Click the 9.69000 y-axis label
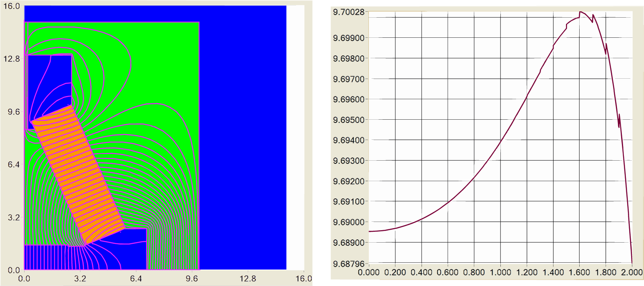Viewport: 644px width, 286px height. 348,222
